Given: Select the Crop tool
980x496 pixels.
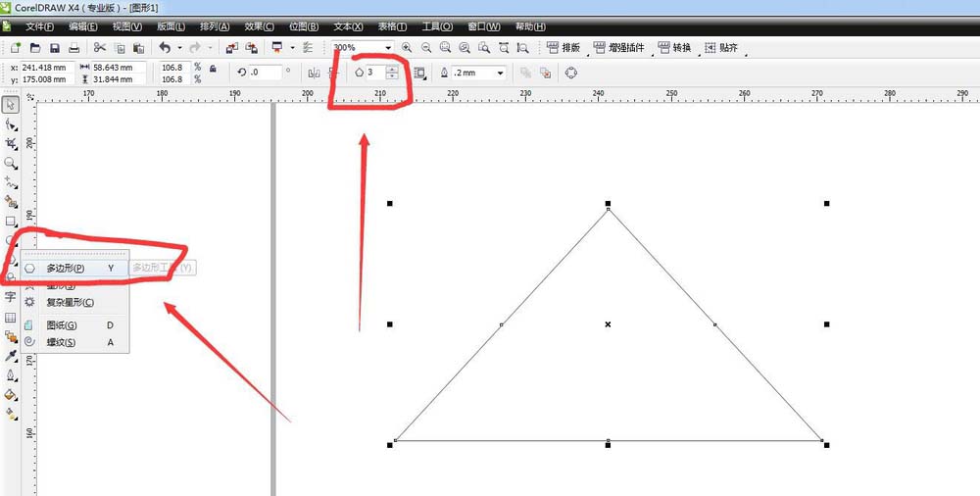Looking at the screenshot, I should tap(11, 144).
